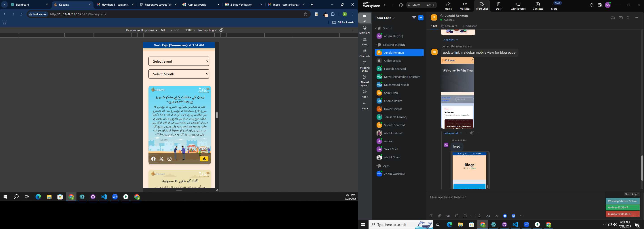
Task: Click Facebook share icon on first card
Action: [153, 159]
